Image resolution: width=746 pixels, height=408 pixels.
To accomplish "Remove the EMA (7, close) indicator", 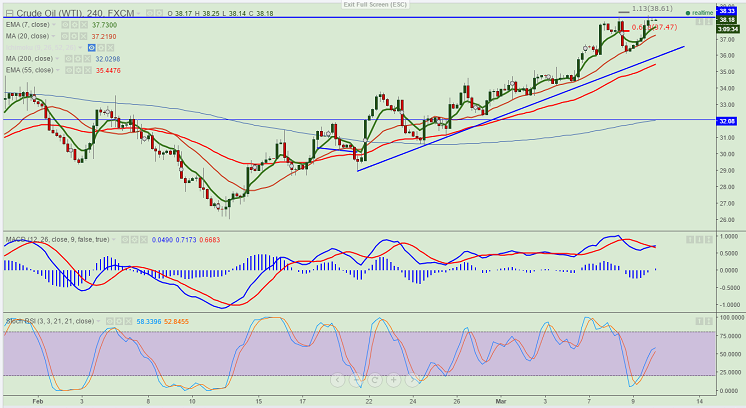I will pos(84,25).
